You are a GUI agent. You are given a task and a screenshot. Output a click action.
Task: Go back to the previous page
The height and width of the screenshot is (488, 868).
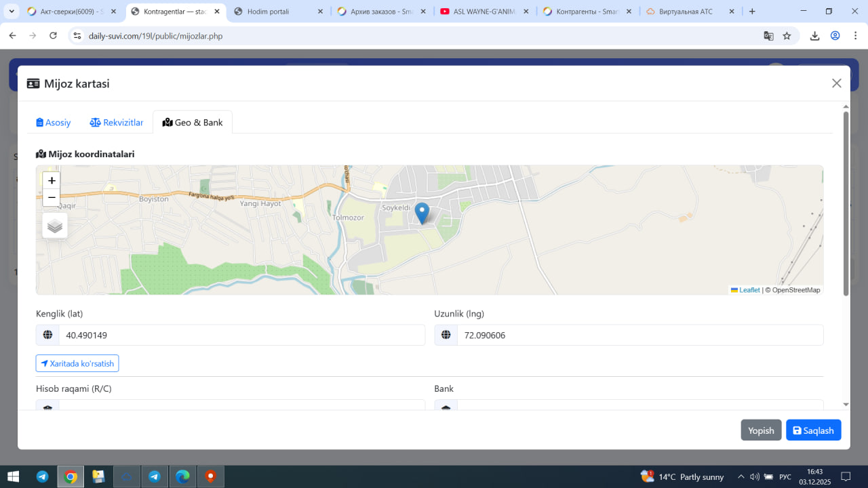(x=12, y=36)
